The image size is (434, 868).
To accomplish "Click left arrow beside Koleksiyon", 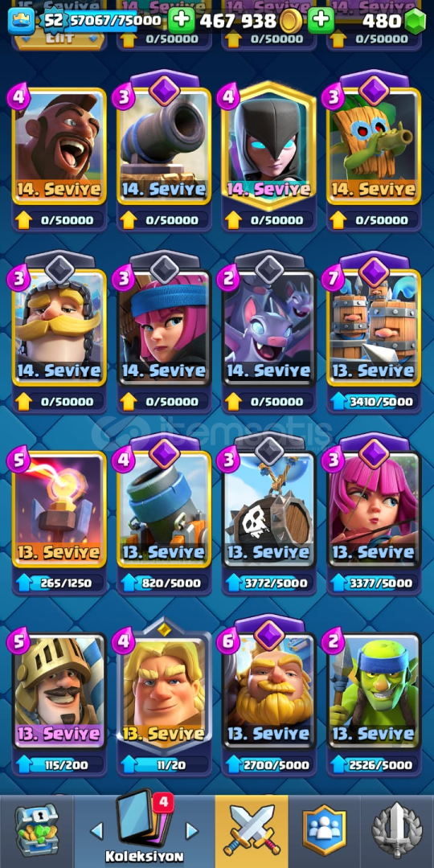I will (x=97, y=830).
